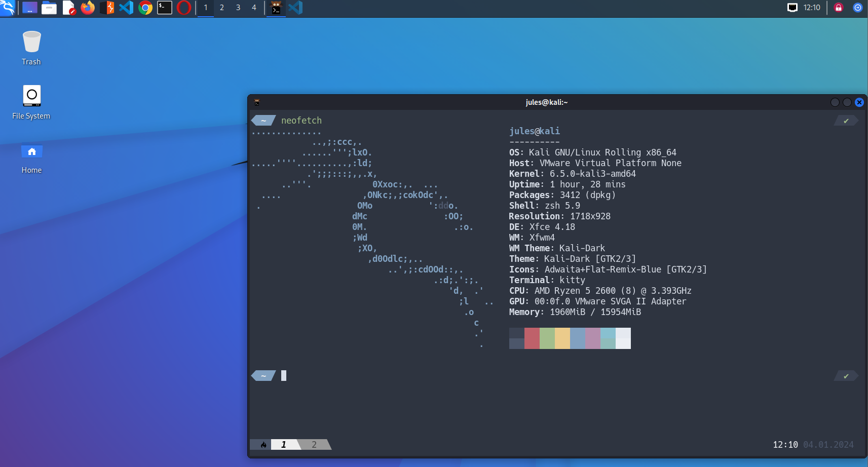The image size is (868, 467).
Task: Focus the kitty terminal taskbar button
Action: pyautogui.click(x=276, y=8)
